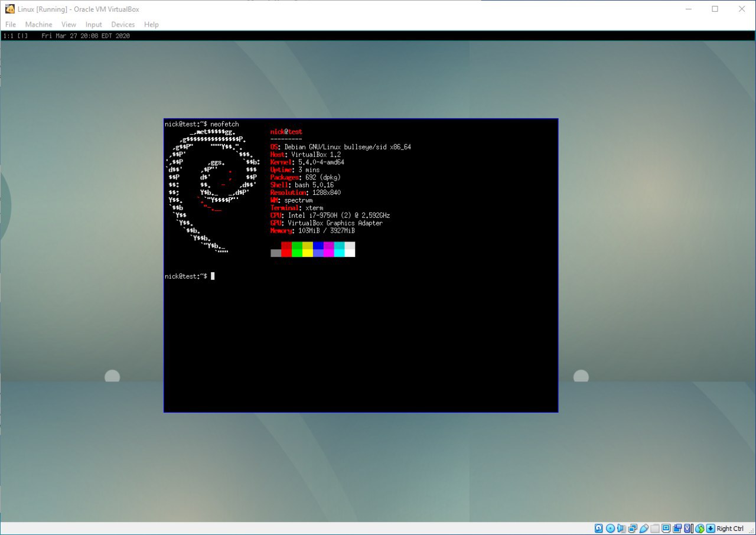The height and width of the screenshot is (535, 756).
Task: Click the Resolution: 1288x840 line
Action: (x=305, y=193)
